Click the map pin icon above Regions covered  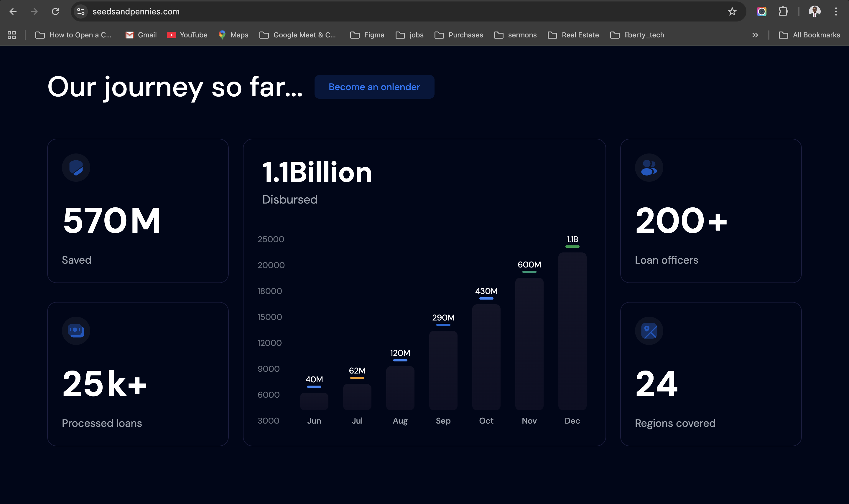[649, 331]
